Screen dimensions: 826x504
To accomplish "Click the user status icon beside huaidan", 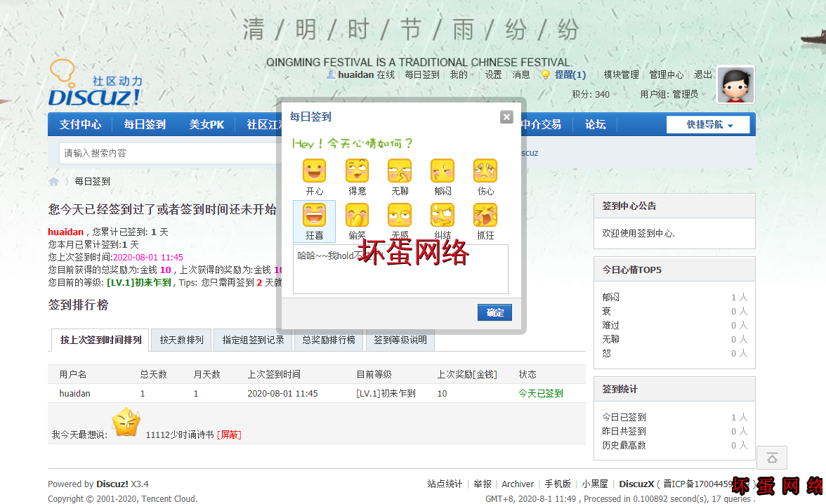I will pyautogui.click(x=331, y=75).
